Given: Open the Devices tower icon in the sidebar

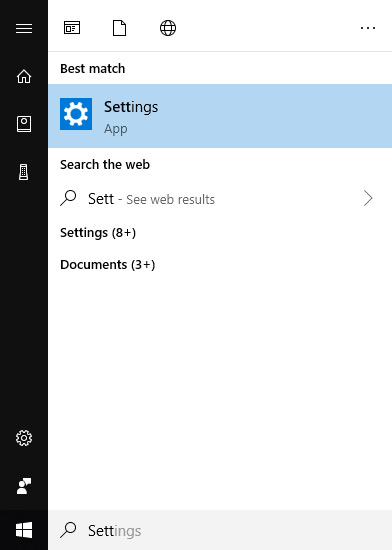Looking at the screenshot, I should (23, 172).
